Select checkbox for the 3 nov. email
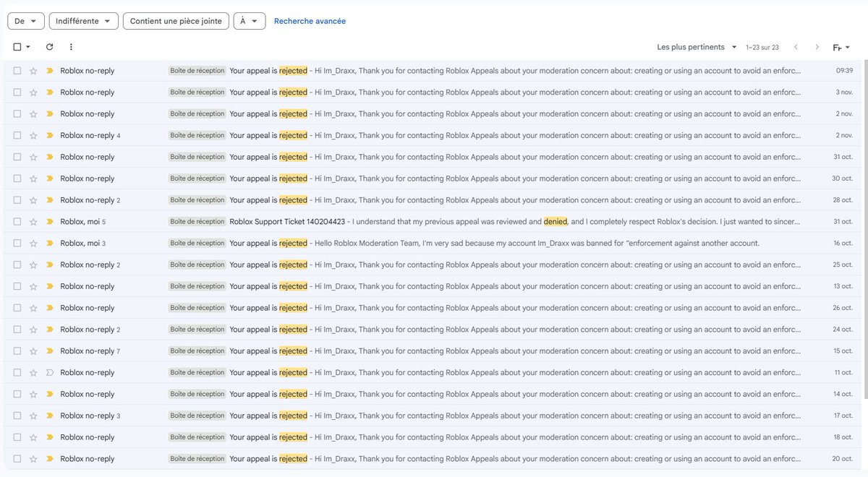 click(x=17, y=93)
